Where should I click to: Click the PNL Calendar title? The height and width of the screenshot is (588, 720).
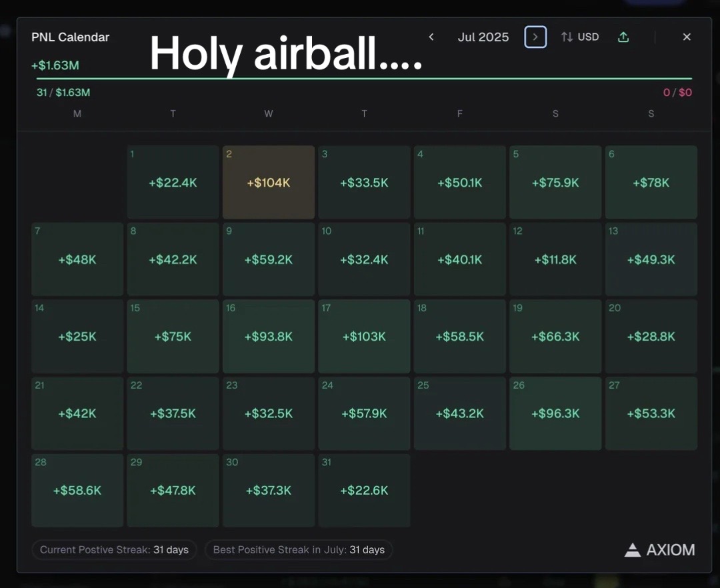tap(70, 37)
